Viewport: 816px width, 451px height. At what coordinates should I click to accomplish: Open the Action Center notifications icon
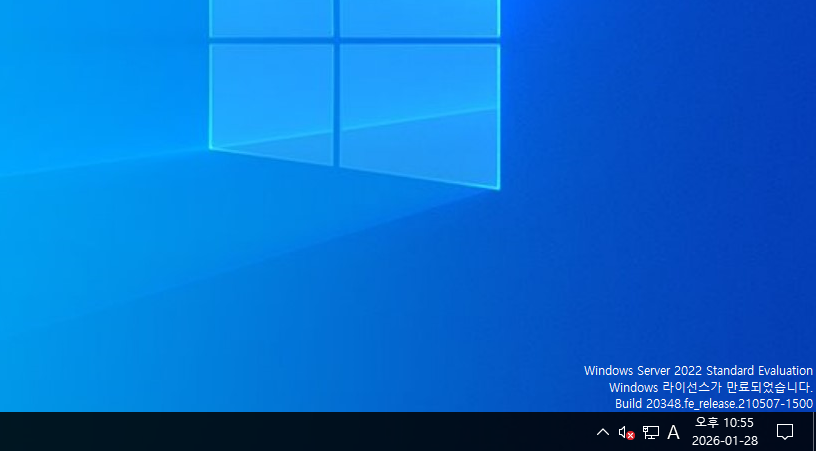coord(785,432)
